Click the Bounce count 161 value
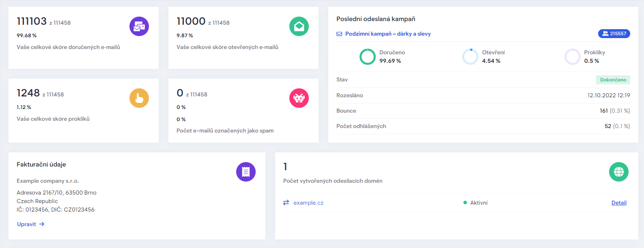 click(x=604, y=111)
